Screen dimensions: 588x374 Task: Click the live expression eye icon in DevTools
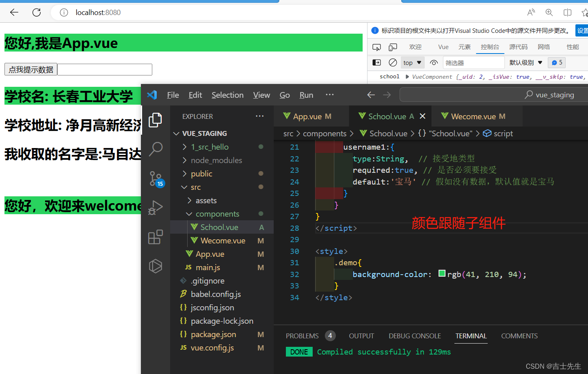tap(434, 62)
